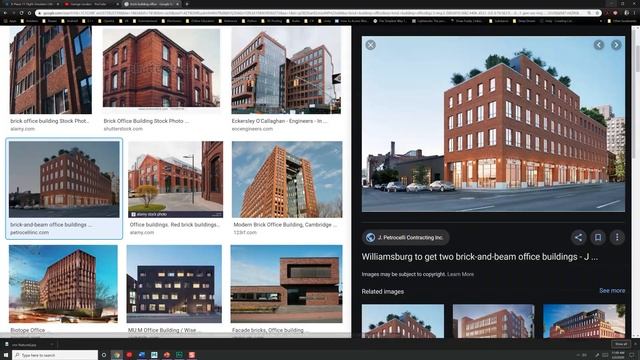Open the large previewed brick building image
Viewport: 640px width, 360px height.
493,124
